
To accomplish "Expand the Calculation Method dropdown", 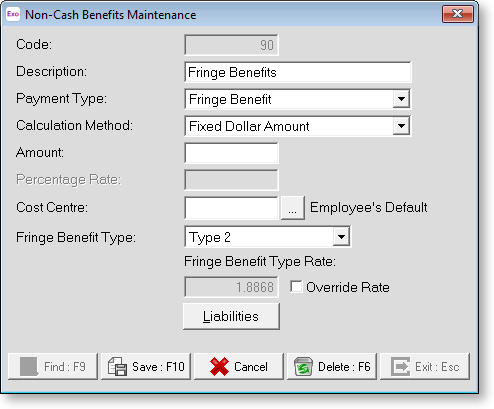I will [401, 126].
